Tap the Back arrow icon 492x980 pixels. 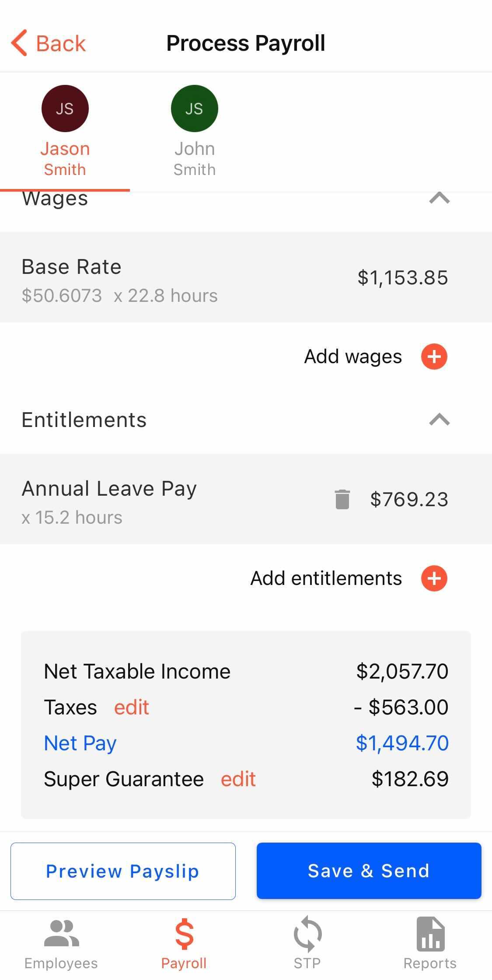pos(19,43)
